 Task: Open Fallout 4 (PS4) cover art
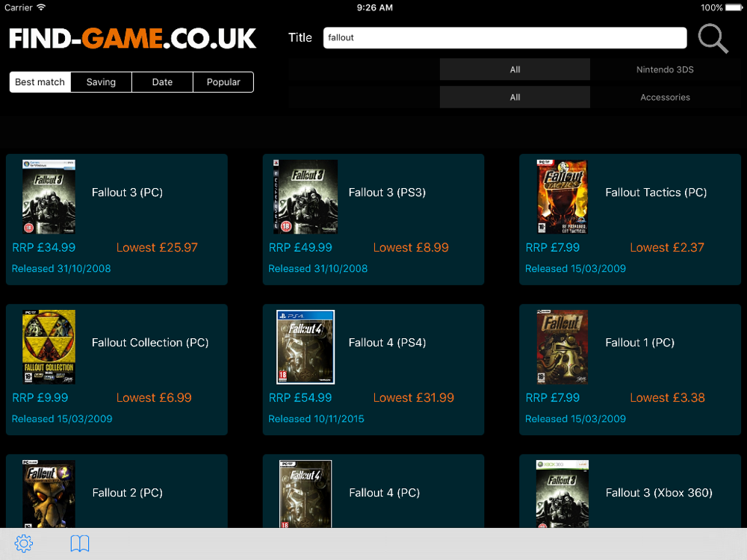306,346
